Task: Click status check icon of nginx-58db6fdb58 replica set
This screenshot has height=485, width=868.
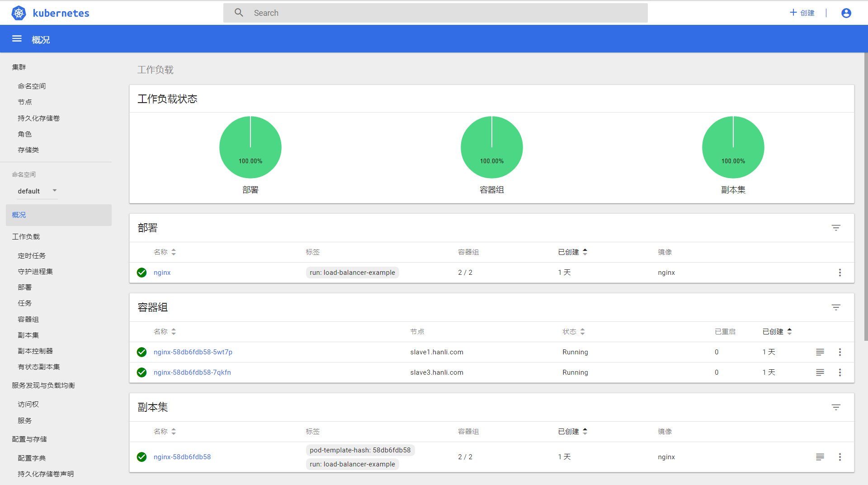Action: click(x=142, y=457)
